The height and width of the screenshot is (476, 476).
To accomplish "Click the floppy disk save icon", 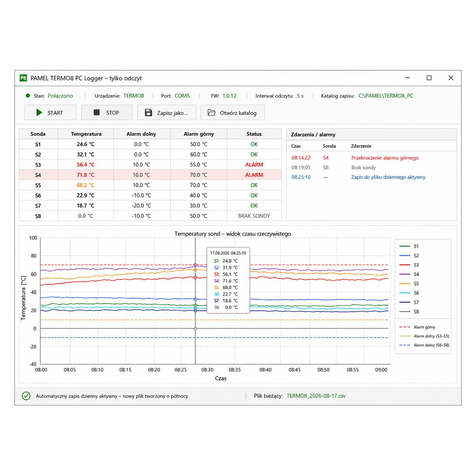I will point(149,113).
